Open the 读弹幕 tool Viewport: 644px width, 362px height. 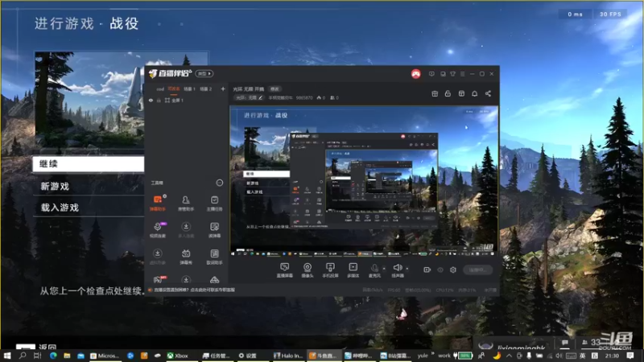pos(214,229)
